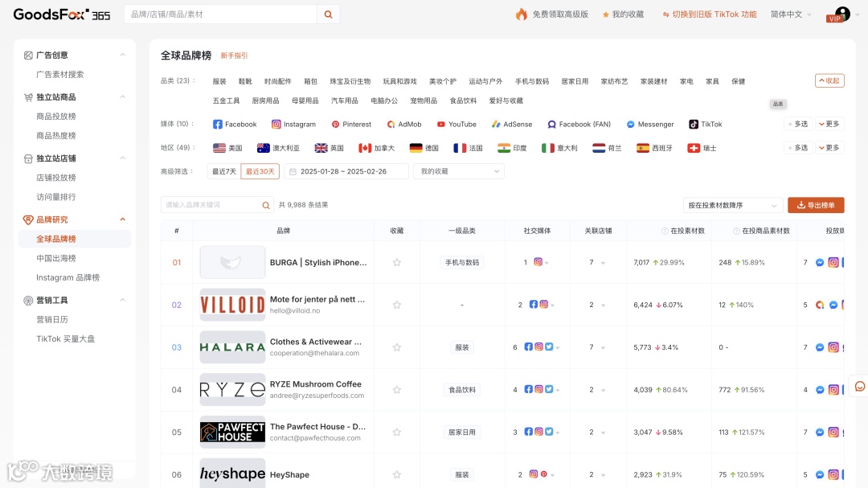The image size is (868, 488).
Task: Open the 我的收藏 filter dropdown
Action: [x=458, y=171]
